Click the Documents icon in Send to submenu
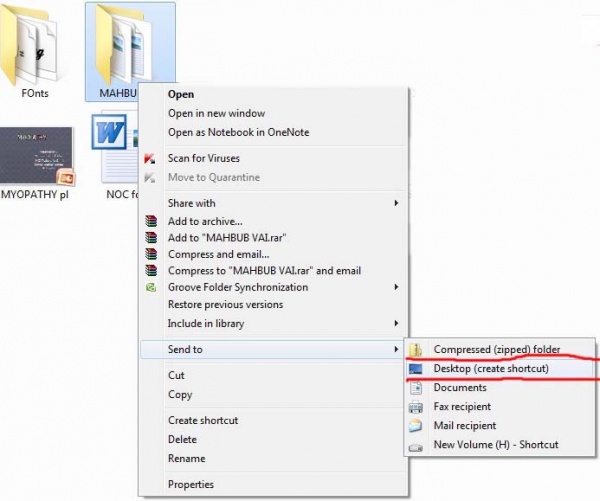Viewport: 600px width, 501px height. click(x=416, y=388)
